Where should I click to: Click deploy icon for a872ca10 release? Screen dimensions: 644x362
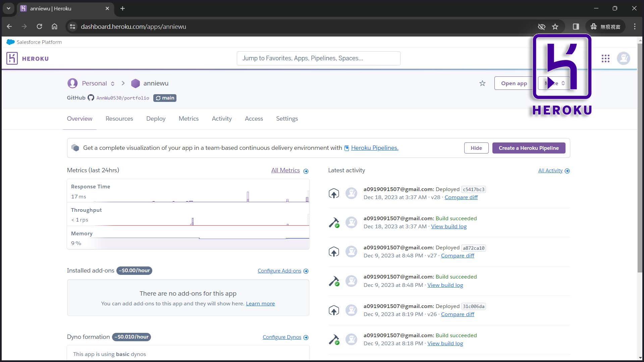pyautogui.click(x=334, y=252)
